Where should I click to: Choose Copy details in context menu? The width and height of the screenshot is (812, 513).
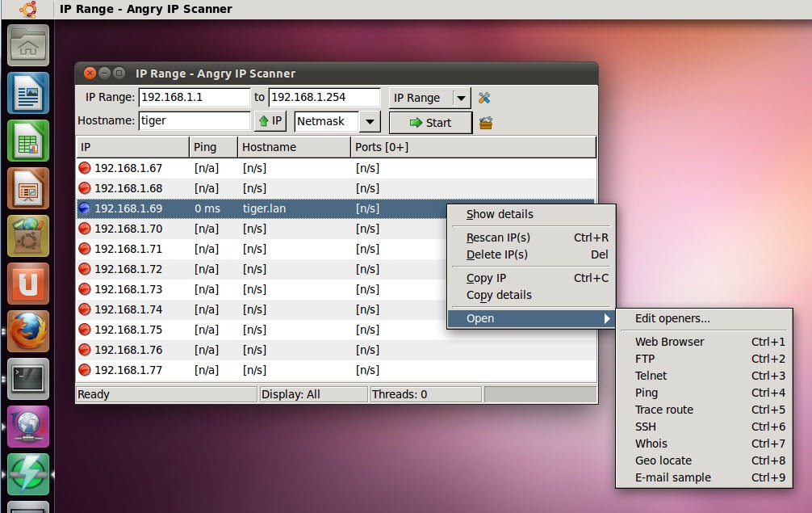532,295
